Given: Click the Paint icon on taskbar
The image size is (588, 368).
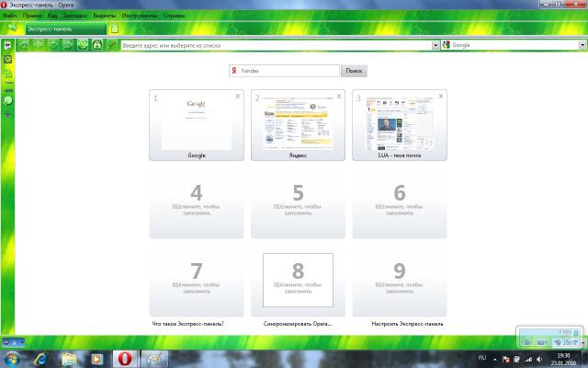Looking at the screenshot, I should point(154,359).
